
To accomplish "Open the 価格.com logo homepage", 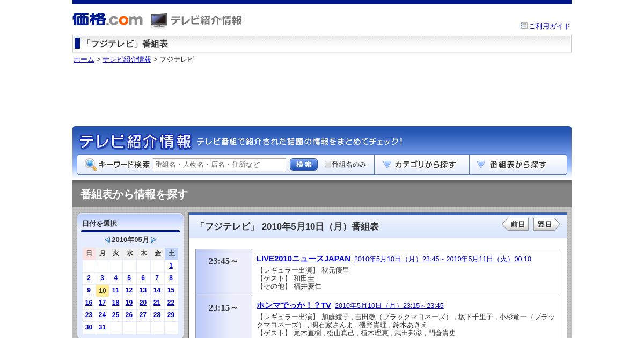I will (108, 20).
